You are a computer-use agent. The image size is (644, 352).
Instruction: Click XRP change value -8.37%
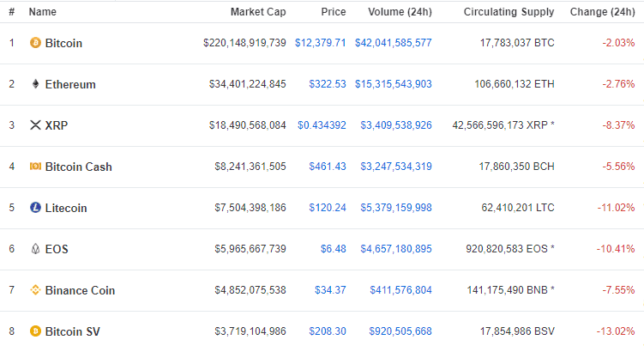[618, 125]
